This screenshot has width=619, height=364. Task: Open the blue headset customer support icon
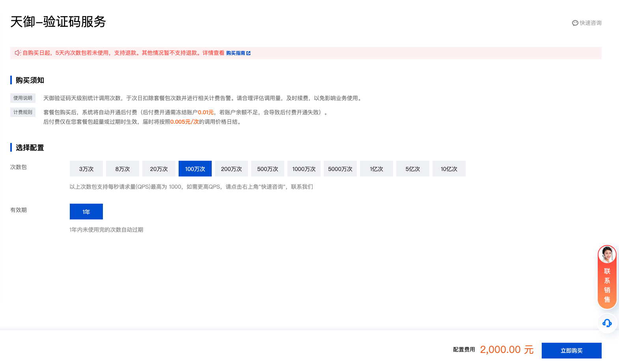pos(607,323)
